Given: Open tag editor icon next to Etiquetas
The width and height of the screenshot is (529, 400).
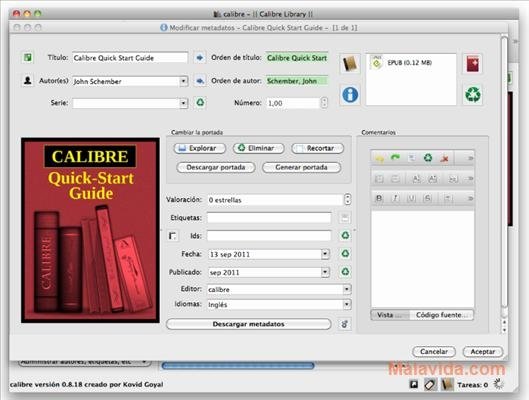Looking at the screenshot, I should coord(345,218).
